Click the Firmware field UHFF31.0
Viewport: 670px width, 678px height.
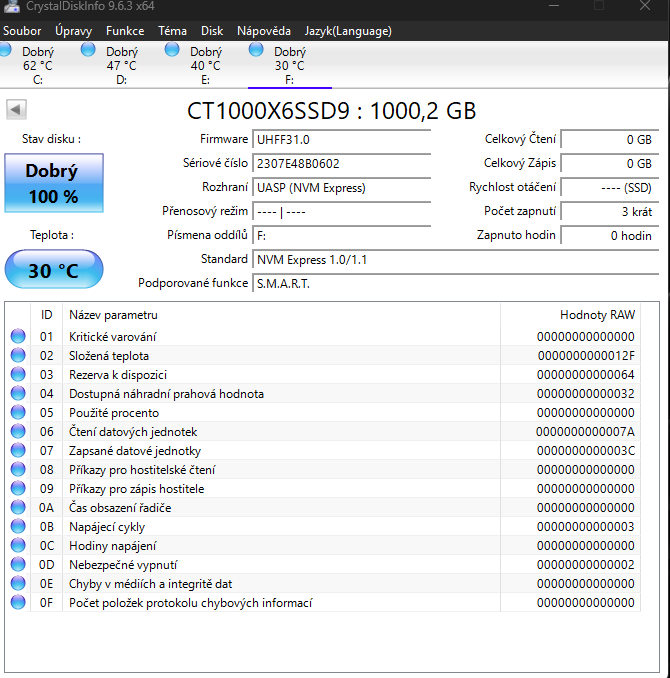342,140
